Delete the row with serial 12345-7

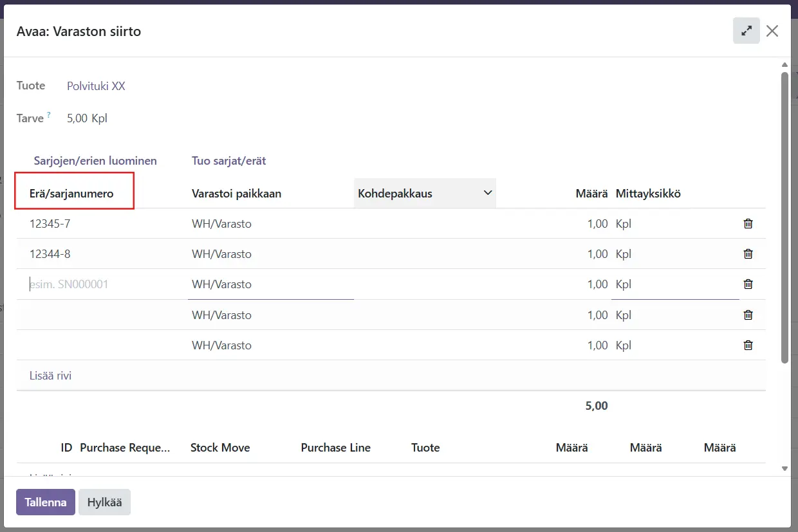pyautogui.click(x=748, y=224)
